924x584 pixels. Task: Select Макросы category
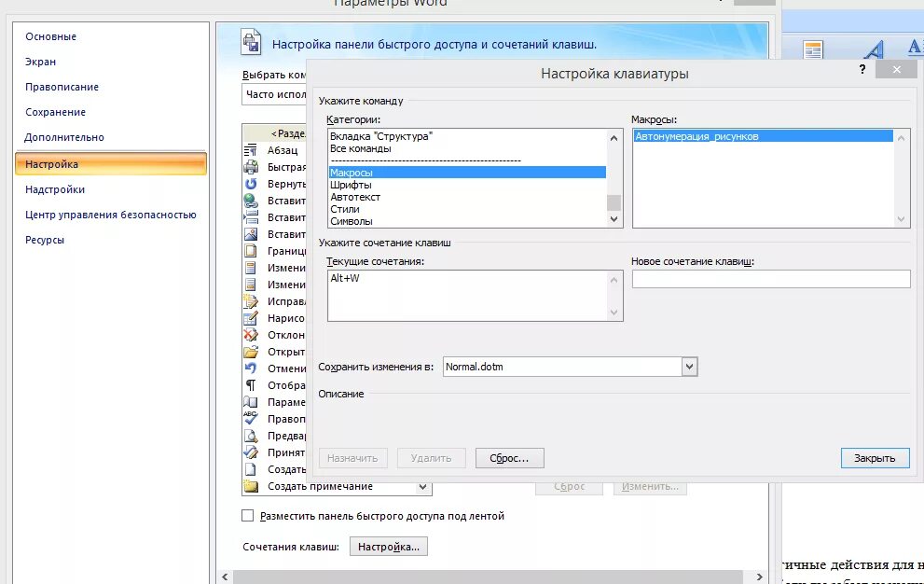point(467,173)
